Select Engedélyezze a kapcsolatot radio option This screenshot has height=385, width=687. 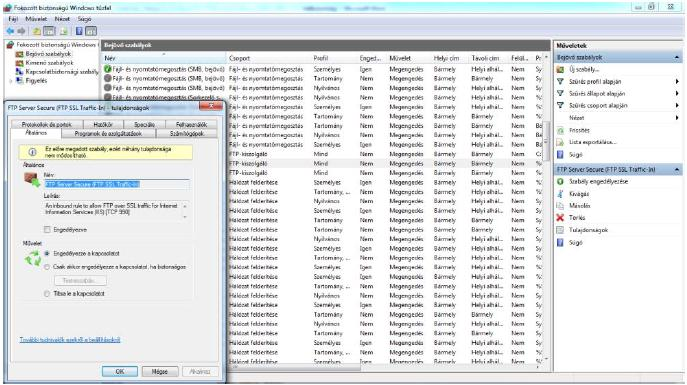click(47, 254)
